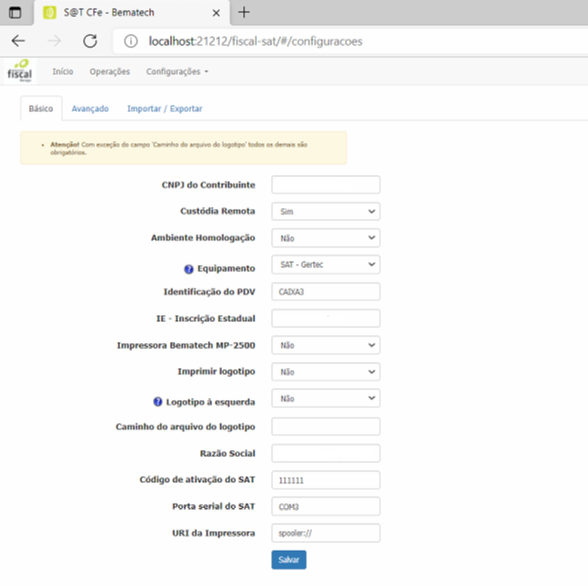Screen dimensions: 588x586
Task: Open site information icon in address bar
Action: click(x=131, y=41)
